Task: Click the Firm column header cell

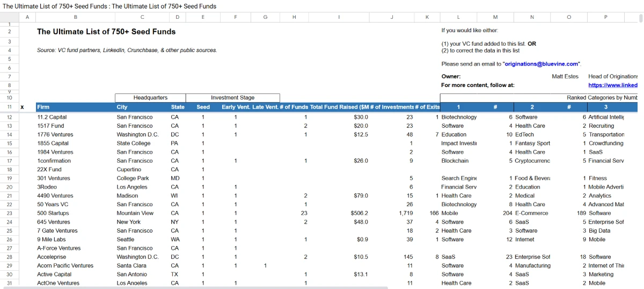Action: (x=75, y=107)
